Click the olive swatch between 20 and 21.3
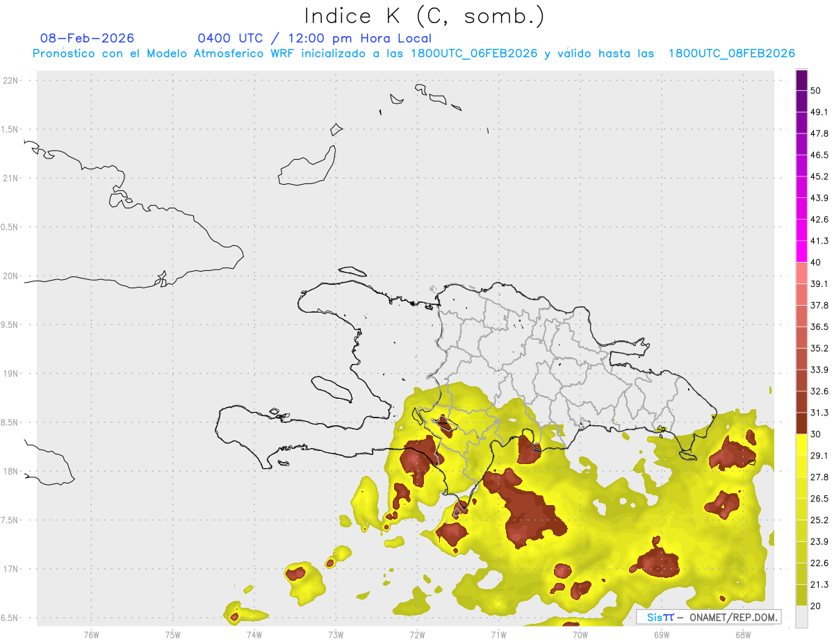This screenshot has width=834, height=644. point(801,595)
